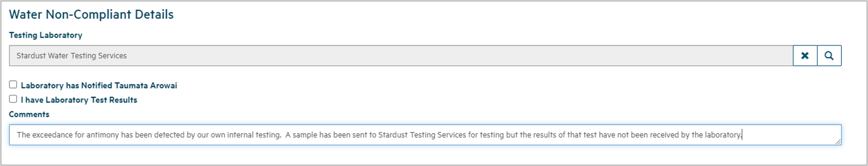Viewport: 868px width, 166px height.
Task: Tick the Laboratory has Notified Taumata Arowai checkbox
Action: pos(13,85)
